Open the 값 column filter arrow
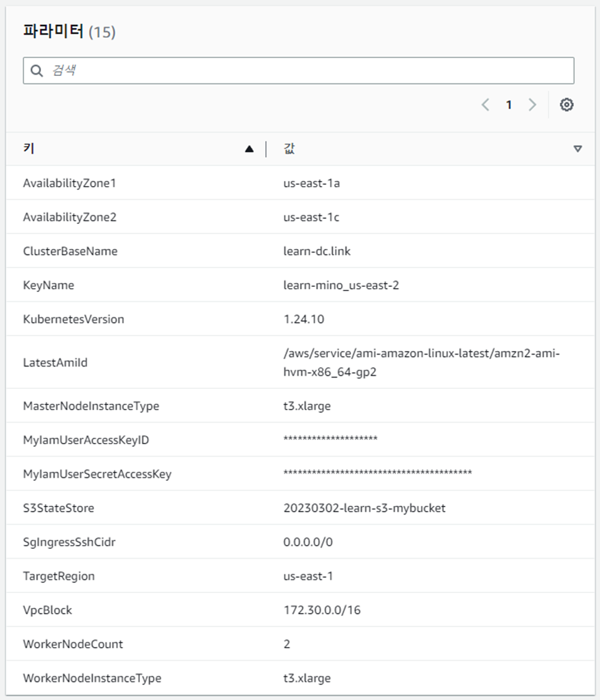The height and width of the screenshot is (700, 600). pyautogui.click(x=577, y=148)
